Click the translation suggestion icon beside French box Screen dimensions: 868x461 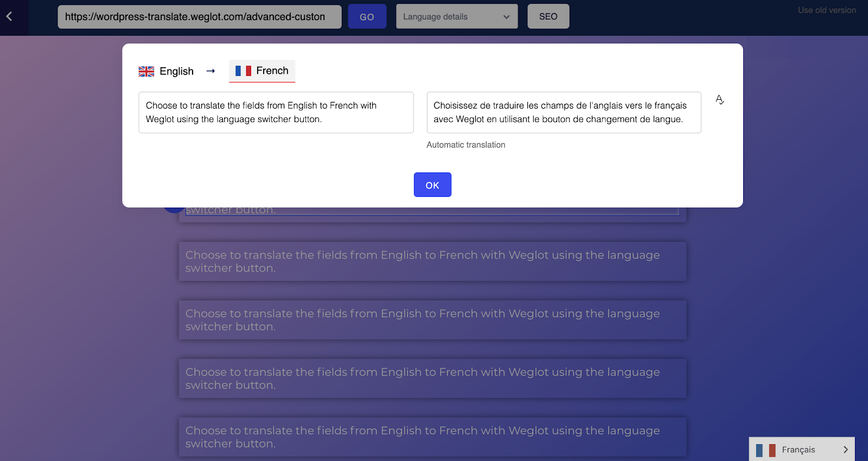pyautogui.click(x=720, y=100)
